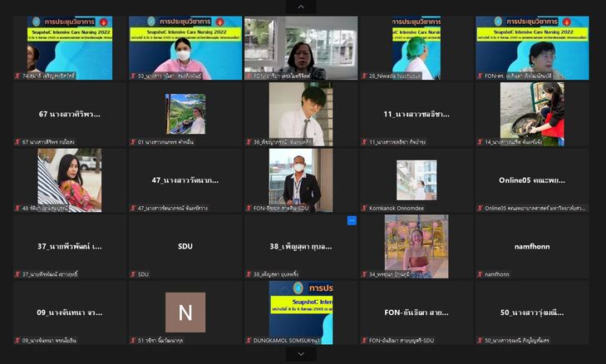The height and width of the screenshot is (364, 606).
Task: Select DUNGKAMOL SOMSUK's conference banner video
Action: pos(301,312)
